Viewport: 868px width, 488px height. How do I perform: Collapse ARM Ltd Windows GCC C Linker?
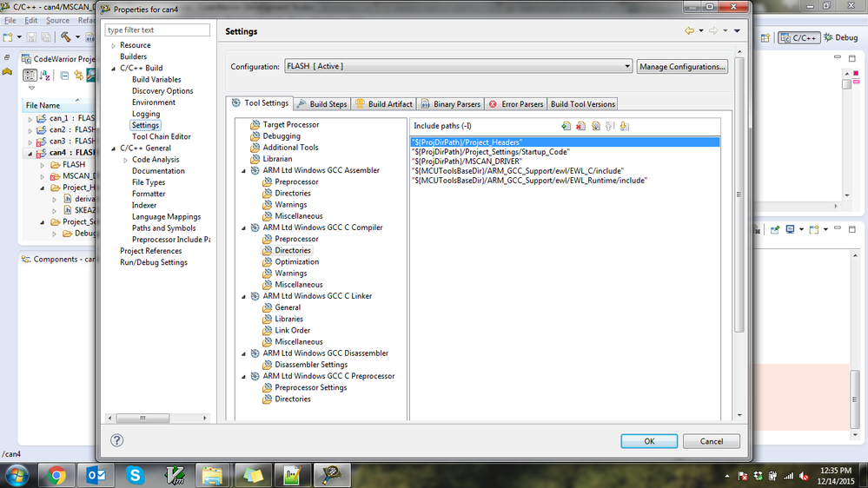point(243,296)
